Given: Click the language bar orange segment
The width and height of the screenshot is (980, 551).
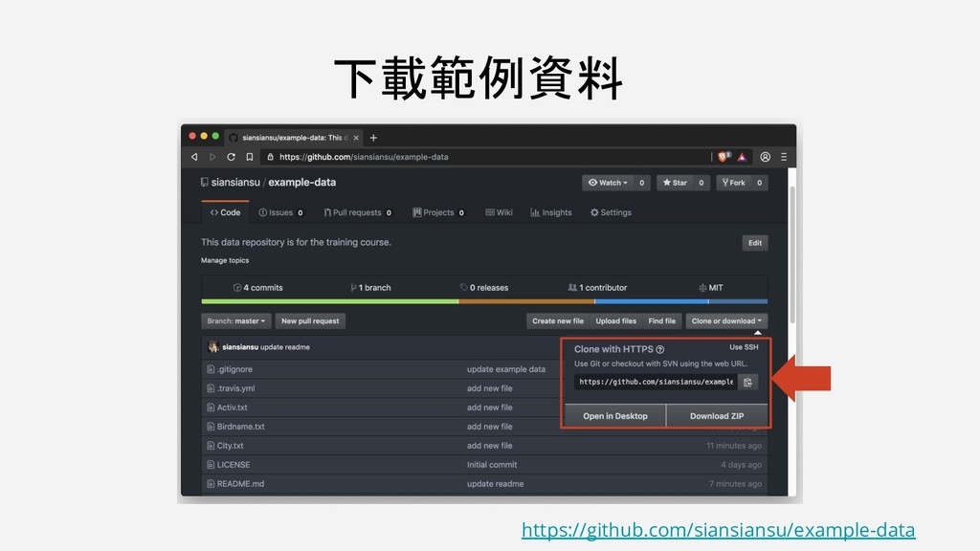Looking at the screenshot, I should click(526, 301).
